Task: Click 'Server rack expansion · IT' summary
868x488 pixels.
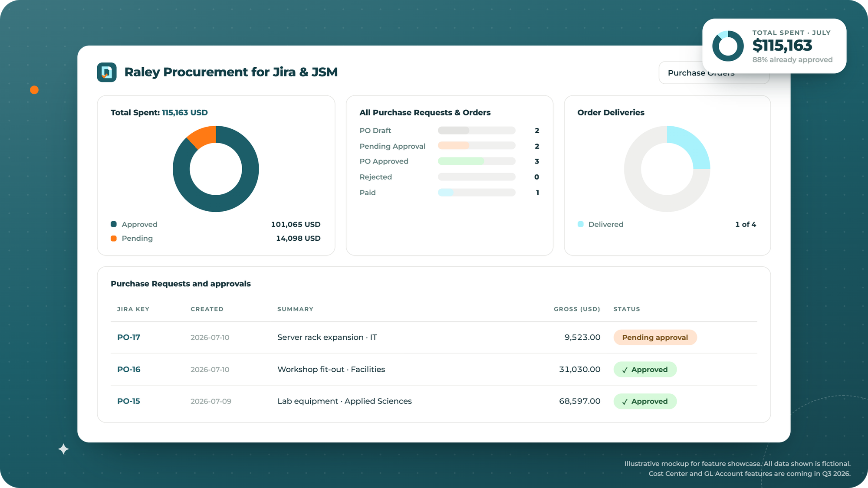Action: coord(327,337)
